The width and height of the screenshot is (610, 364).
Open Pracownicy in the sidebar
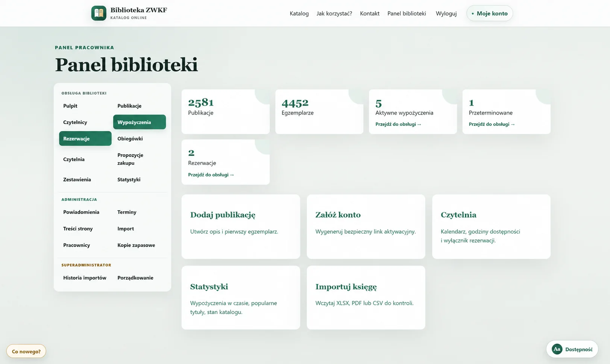tap(85, 245)
